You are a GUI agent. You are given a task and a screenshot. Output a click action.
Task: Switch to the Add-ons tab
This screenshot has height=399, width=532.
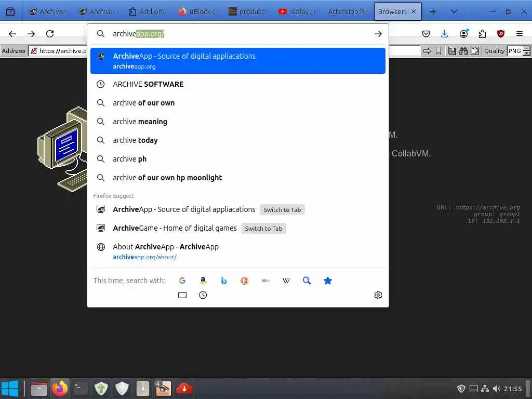point(147,11)
